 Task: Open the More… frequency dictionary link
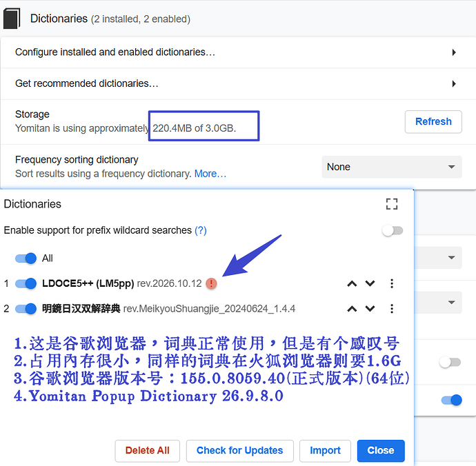(210, 174)
